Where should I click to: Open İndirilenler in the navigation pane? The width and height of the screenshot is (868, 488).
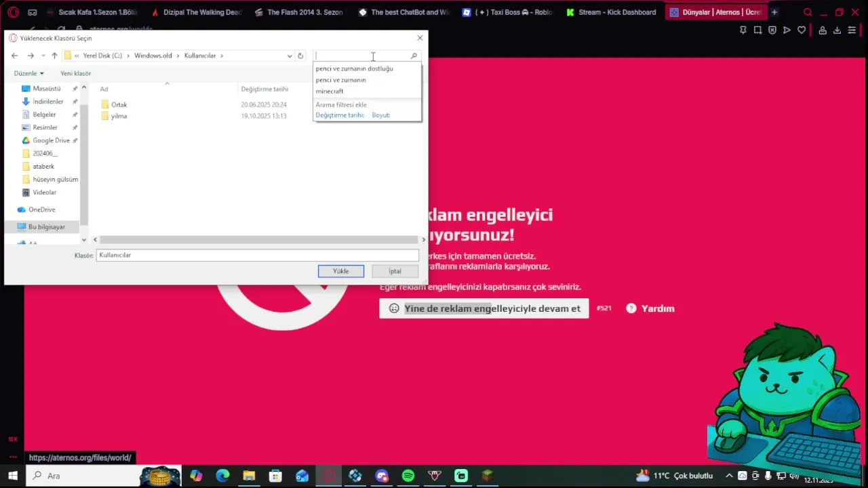(47, 102)
